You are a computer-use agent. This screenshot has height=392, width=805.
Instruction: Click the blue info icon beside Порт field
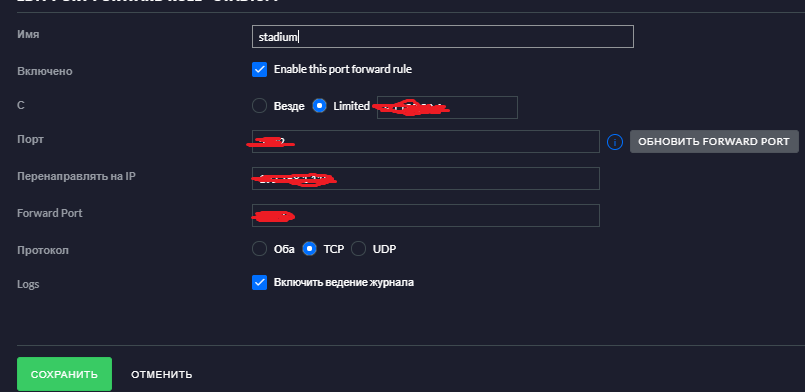pos(615,142)
